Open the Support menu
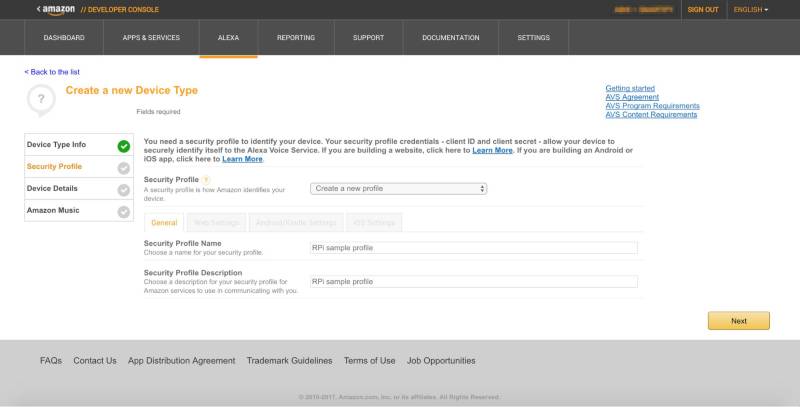This screenshot has width=800, height=407. click(x=368, y=37)
